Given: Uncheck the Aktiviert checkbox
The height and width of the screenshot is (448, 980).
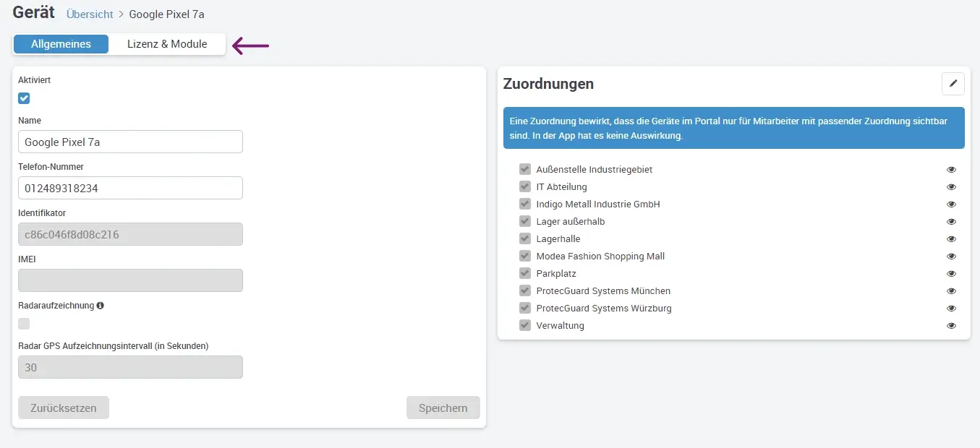Looking at the screenshot, I should (24, 98).
